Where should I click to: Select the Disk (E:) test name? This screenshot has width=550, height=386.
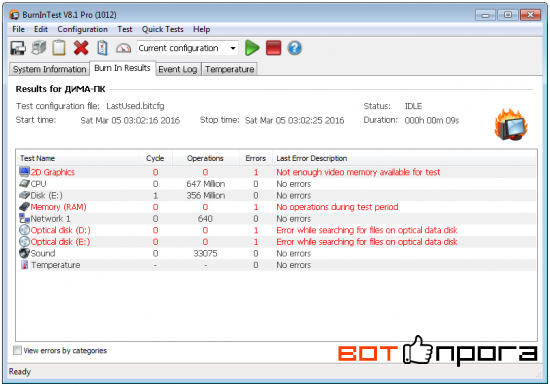(47, 195)
